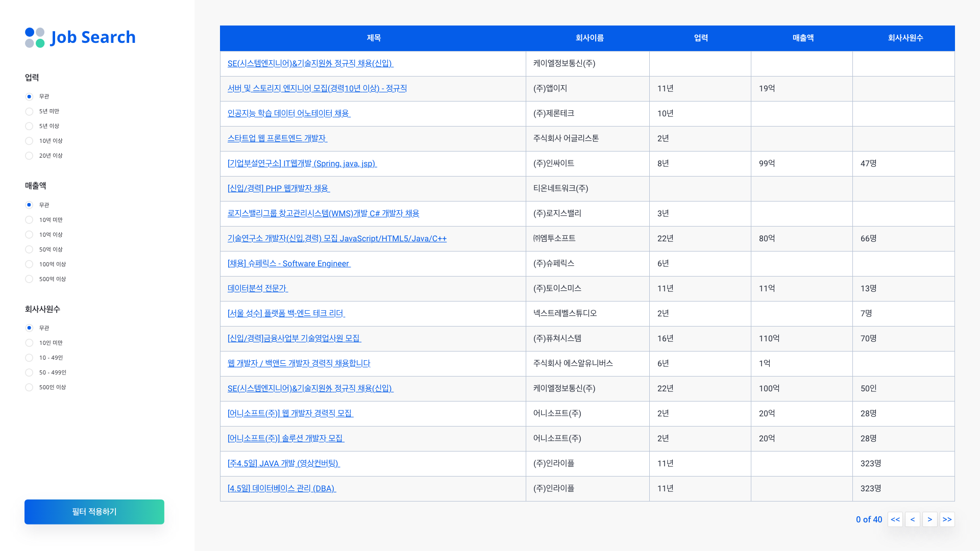The width and height of the screenshot is (980, 551).
Task: Go to first page with << button
Action: pos(895,519)
